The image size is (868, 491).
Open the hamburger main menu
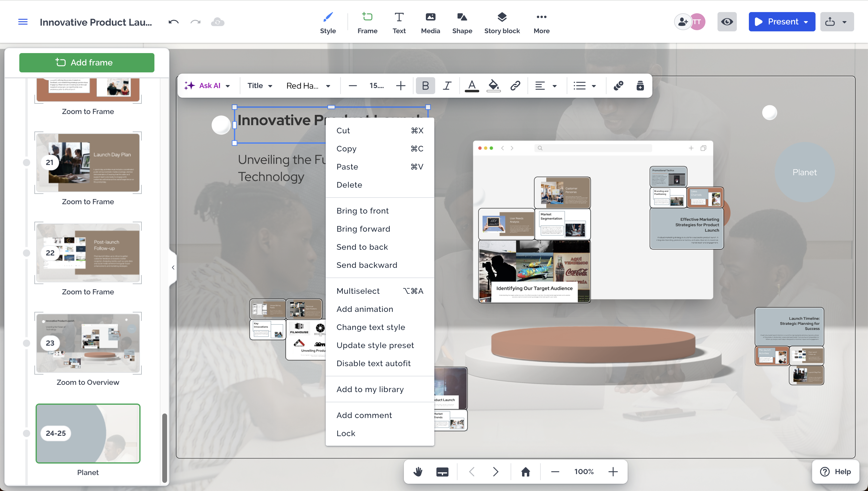coord(23,22)
